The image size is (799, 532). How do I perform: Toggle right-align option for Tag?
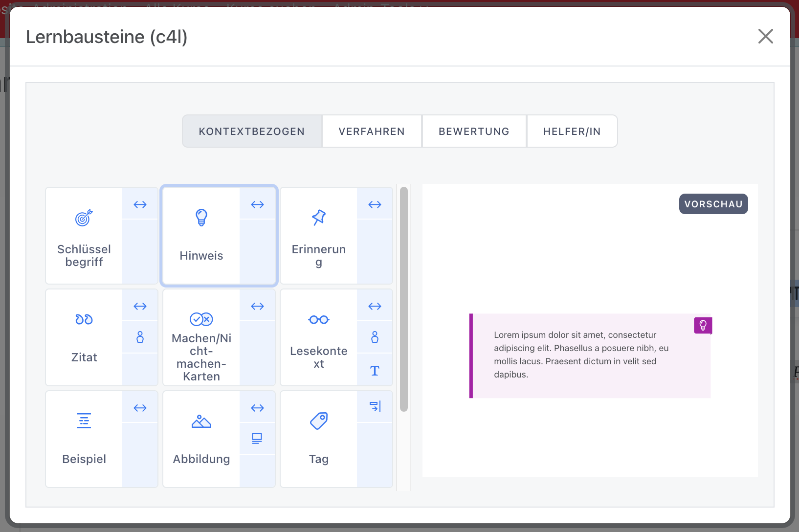click(x=375, y=407)
